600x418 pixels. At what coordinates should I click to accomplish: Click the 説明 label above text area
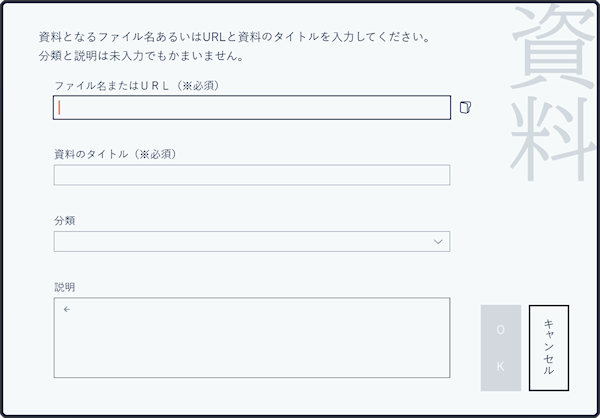click(64, 287)
